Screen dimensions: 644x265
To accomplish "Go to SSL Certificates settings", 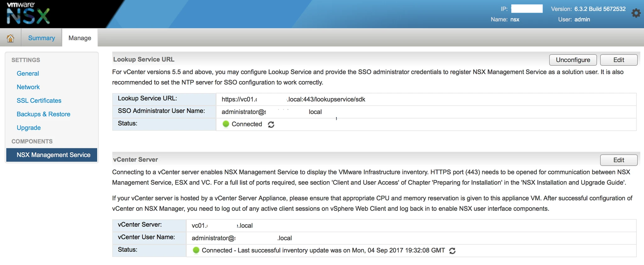I will [x=39, y=101].
